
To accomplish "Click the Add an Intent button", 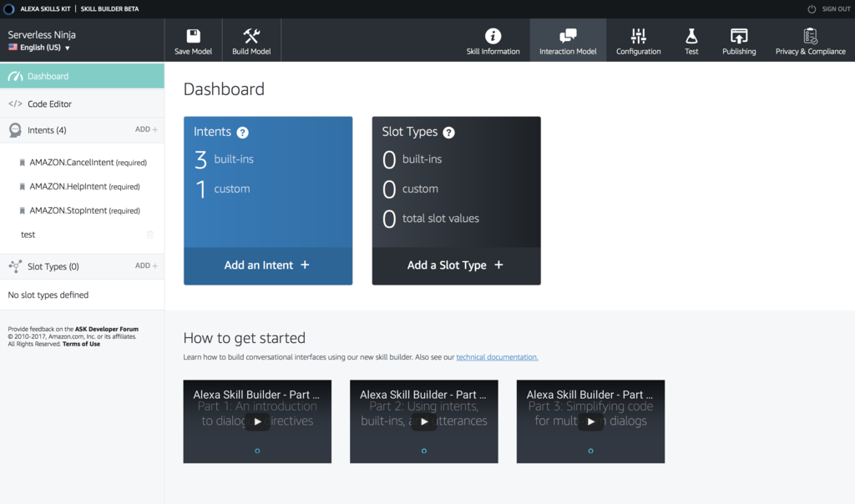I will (268, 265).
